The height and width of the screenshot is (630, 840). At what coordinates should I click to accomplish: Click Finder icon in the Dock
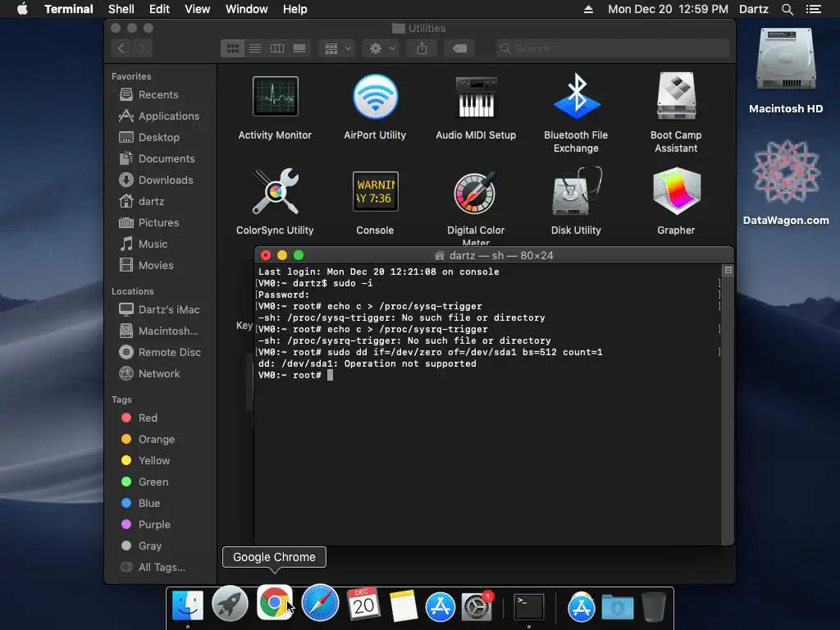(x=188, y=605)
